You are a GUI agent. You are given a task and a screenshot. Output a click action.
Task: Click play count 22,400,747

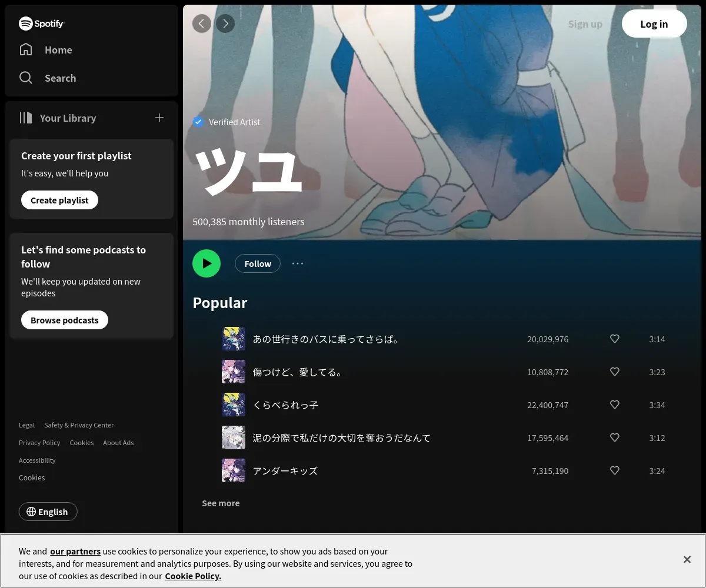click(548, 405)
